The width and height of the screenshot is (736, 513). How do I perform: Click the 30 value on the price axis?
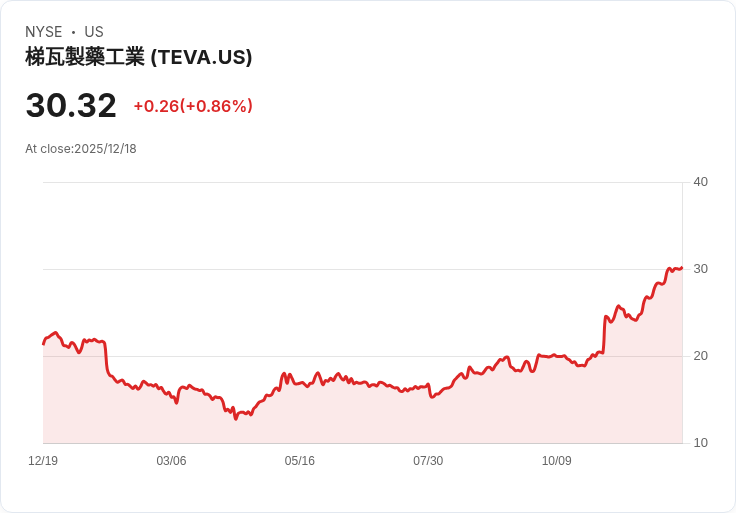point(700,269)
